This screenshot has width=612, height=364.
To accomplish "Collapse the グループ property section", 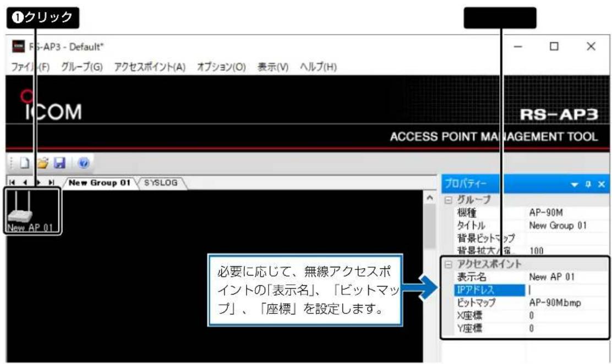I will (x=449, y=200).
